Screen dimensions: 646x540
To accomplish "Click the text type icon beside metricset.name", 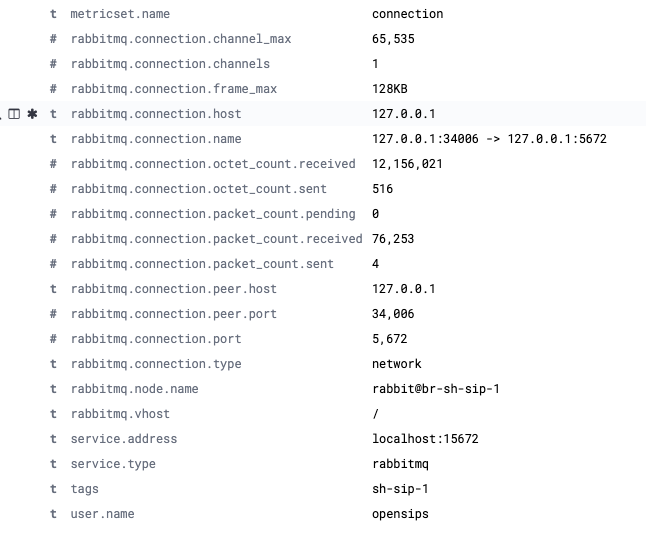I will click(x=53, y=14).
